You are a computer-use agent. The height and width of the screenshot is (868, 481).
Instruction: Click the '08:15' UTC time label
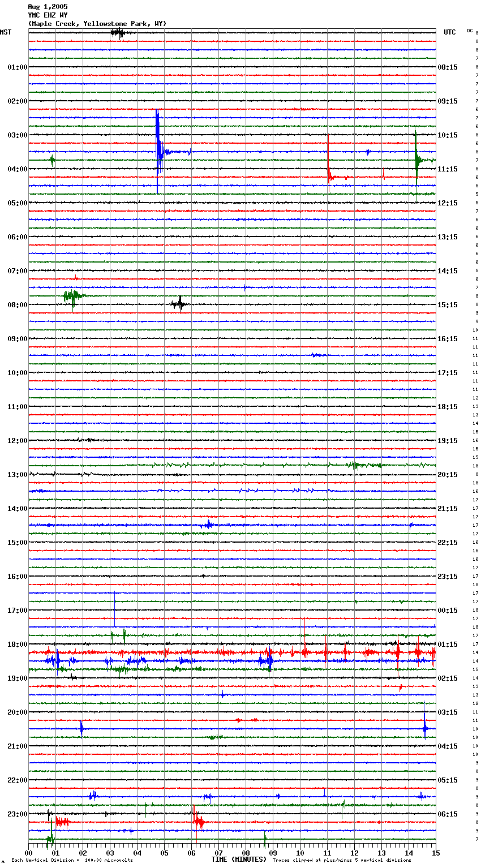click(448, 67)
